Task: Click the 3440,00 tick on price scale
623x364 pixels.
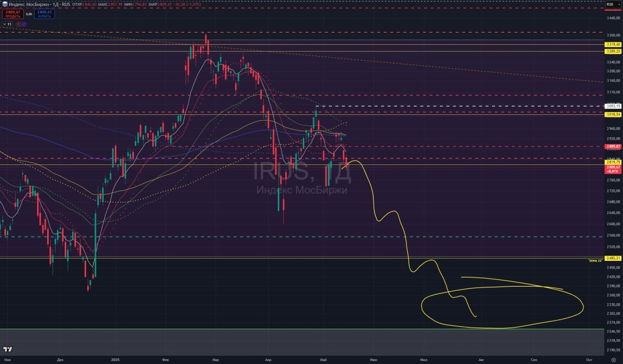Action: tap(614, 18)
